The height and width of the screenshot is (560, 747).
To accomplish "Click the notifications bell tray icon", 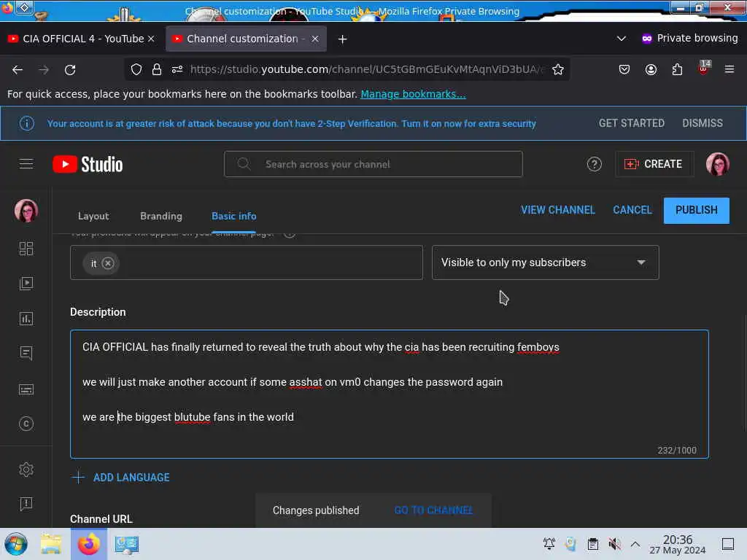I will [549, 544].
